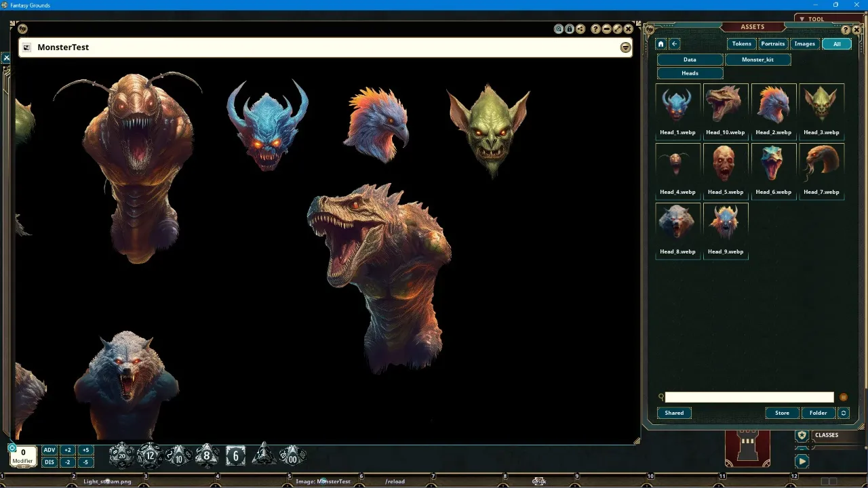Click the resize arrows icon on image window
The width and height of the screenshot is (868, 488).
click(x=617, y=29)
